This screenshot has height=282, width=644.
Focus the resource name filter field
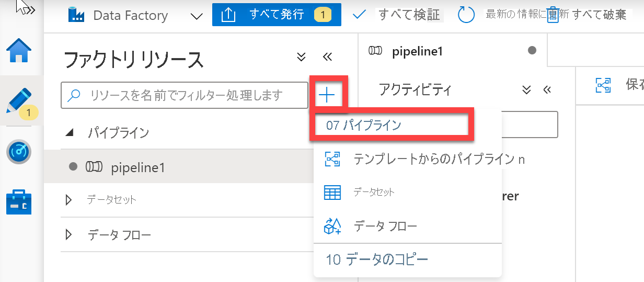[x=185, y=95]
